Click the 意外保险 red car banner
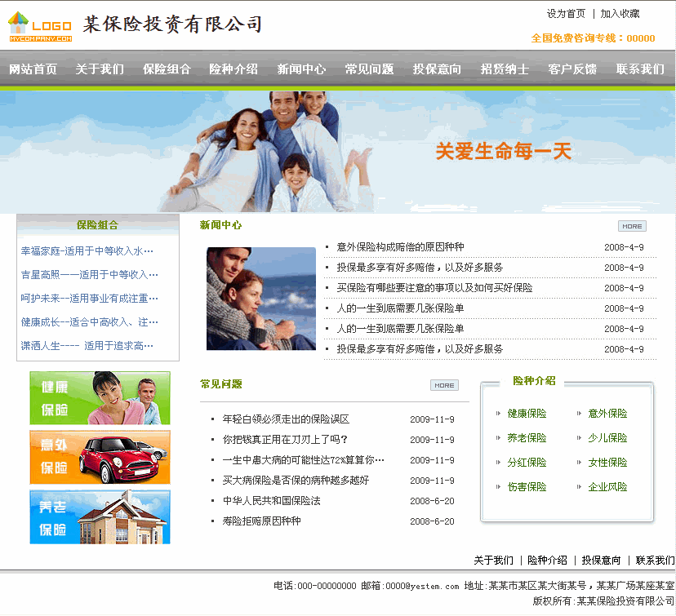Screen dimensions: 676x616 coord(100,458)
